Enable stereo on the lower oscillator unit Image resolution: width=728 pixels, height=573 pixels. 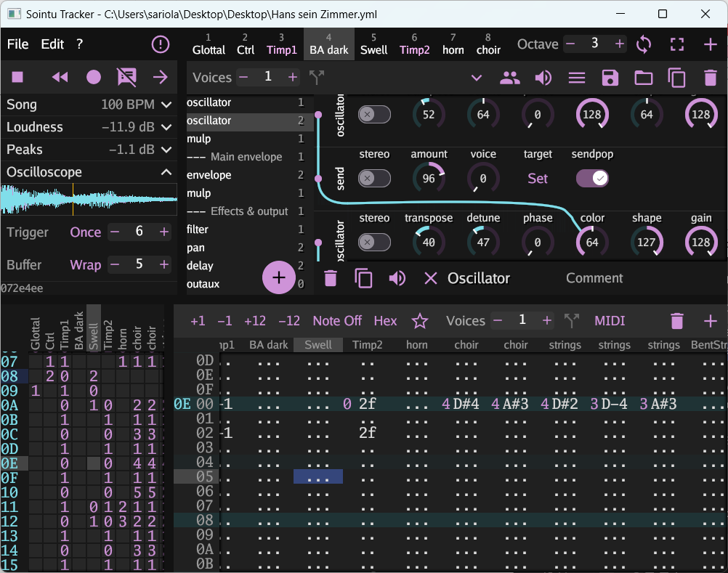coord(374,242)
